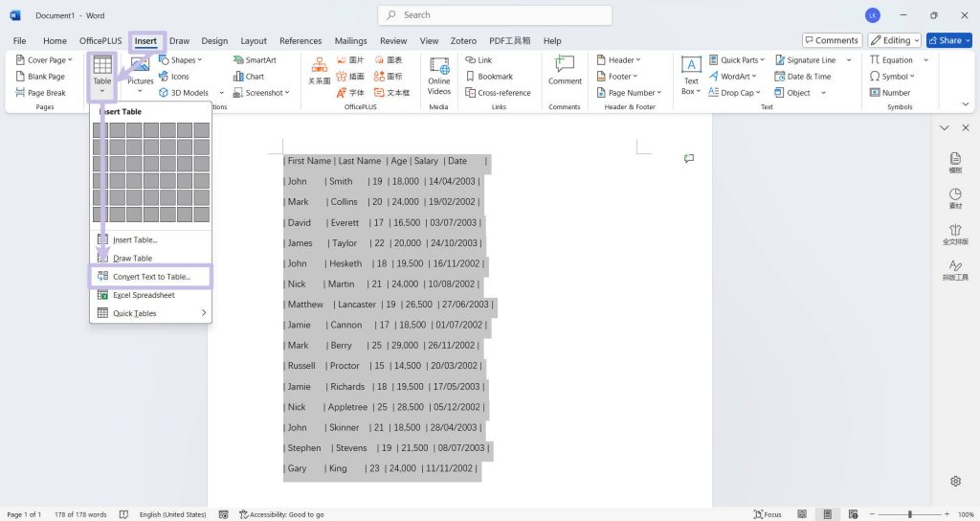The height and width of the screenshot is (521, 980).
Task: Choose Insert Table... from the menu
Action: pyautogui.click(x=150, y=239)
